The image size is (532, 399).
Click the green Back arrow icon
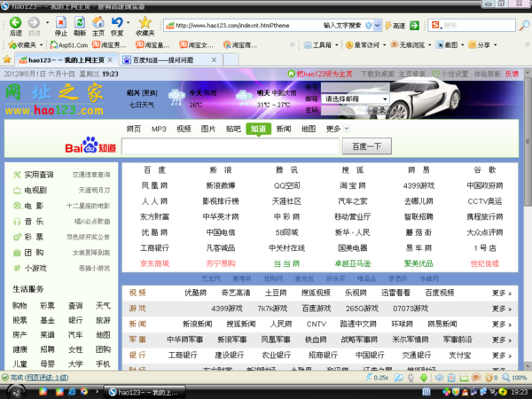[15, 22]
